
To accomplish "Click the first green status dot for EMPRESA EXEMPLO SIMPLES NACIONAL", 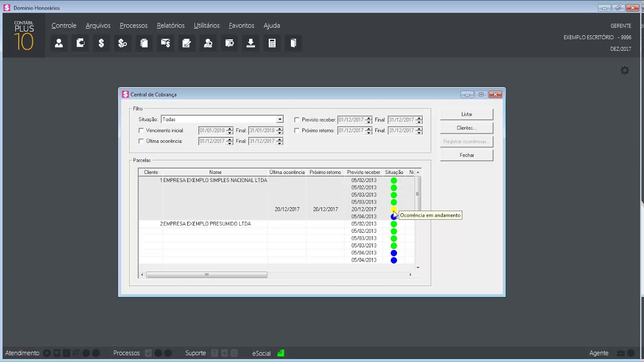I will click(394, 180).
